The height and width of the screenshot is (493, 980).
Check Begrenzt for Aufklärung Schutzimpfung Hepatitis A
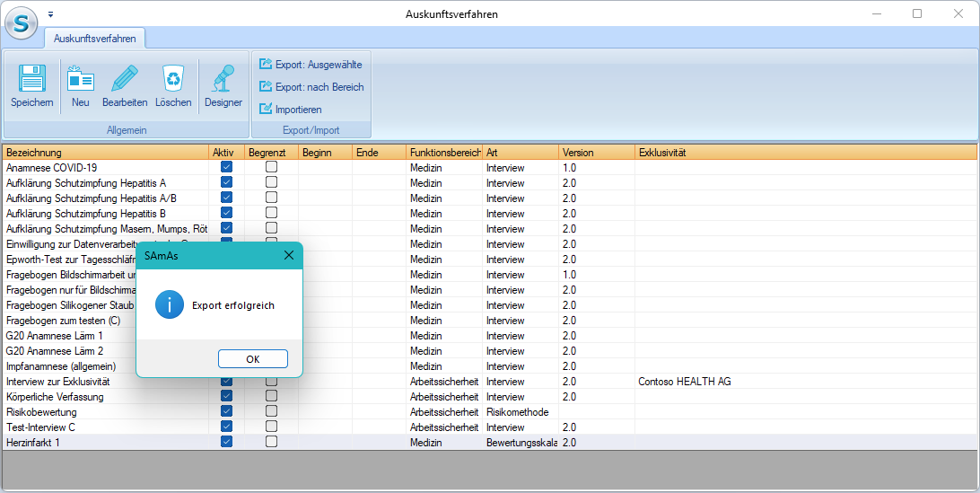click(271, 183)
